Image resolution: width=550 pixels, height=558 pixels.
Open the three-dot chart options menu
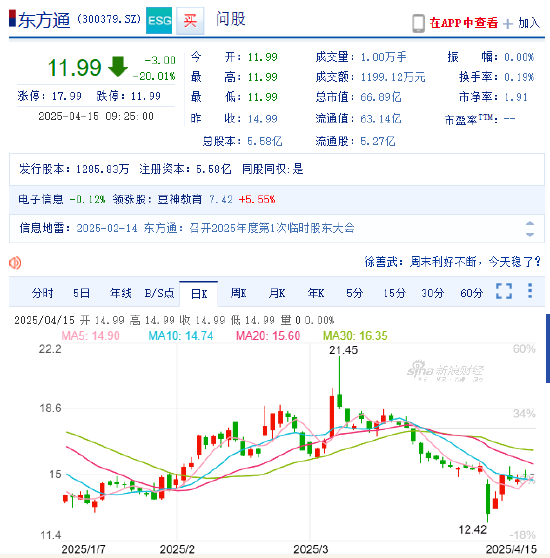click(530, 291)
